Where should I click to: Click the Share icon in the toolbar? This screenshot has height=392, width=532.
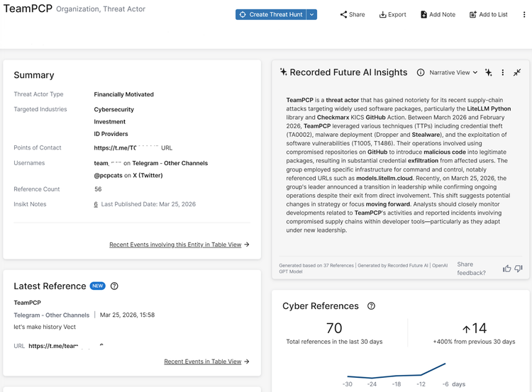[x=343, y=14]
